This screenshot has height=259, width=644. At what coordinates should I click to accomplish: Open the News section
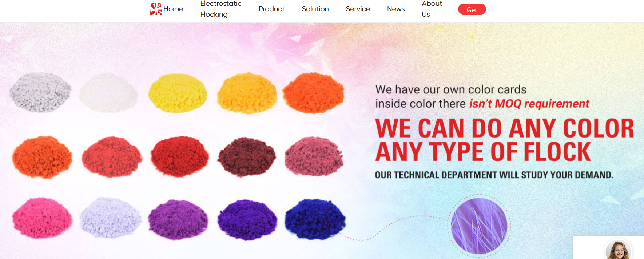(396, 9)
